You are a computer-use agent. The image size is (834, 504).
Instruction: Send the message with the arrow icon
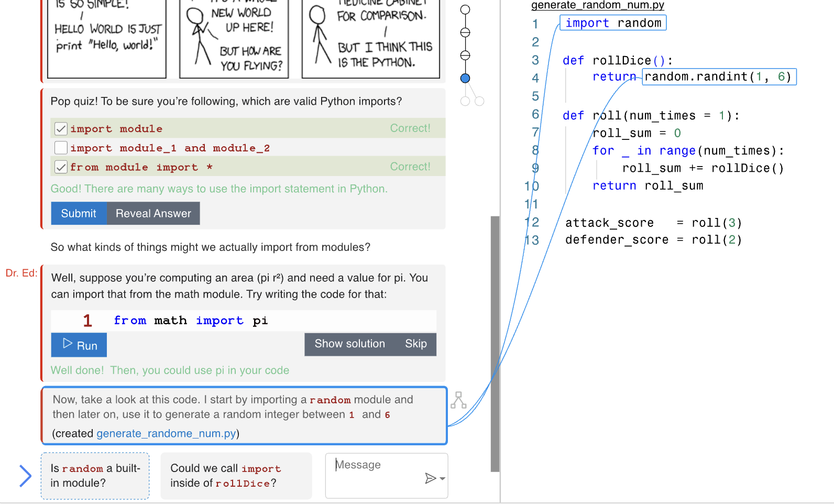point(430,478)
